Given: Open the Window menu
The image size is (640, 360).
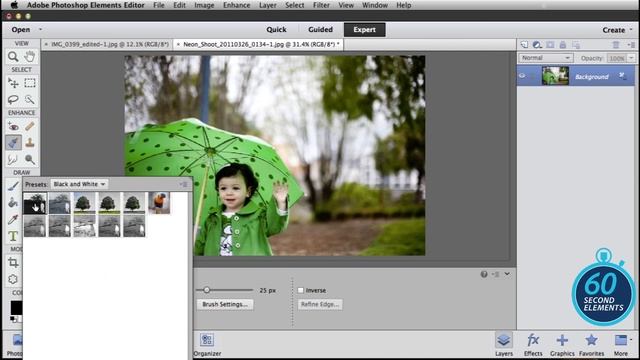Looking at the screenshot, I should tap(375, 5).
